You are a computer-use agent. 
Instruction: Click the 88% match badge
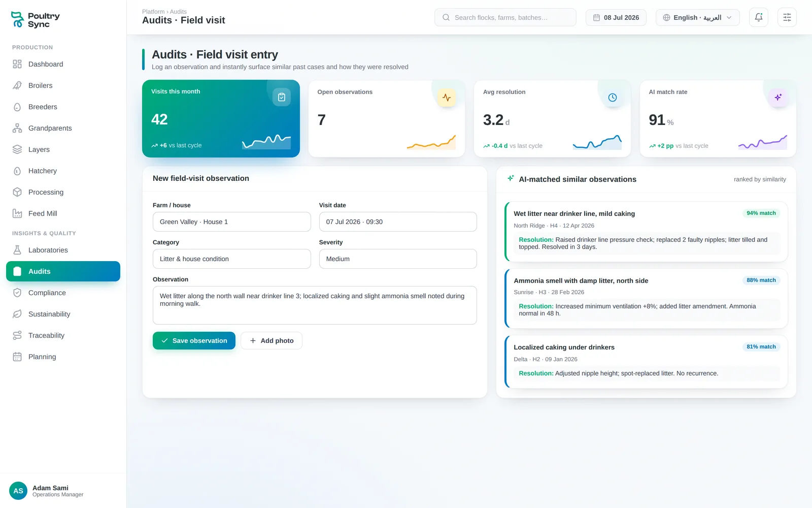click(x=761, y=280)
